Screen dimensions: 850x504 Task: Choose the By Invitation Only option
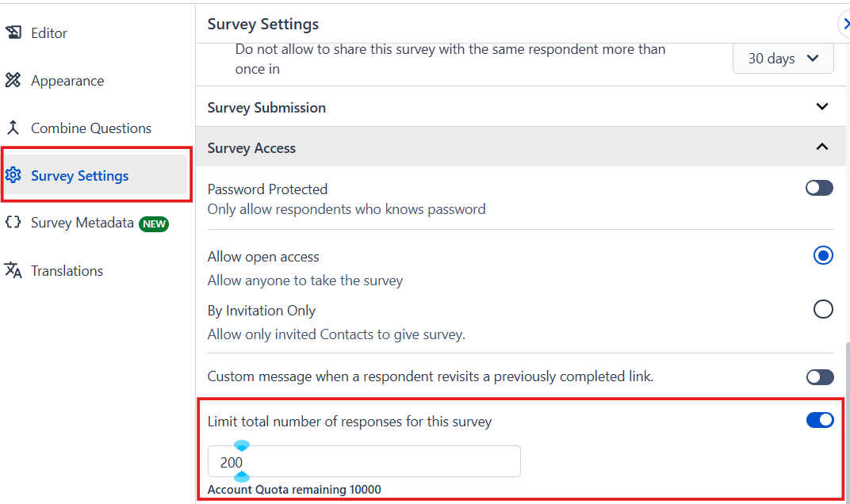pos(823,309)
